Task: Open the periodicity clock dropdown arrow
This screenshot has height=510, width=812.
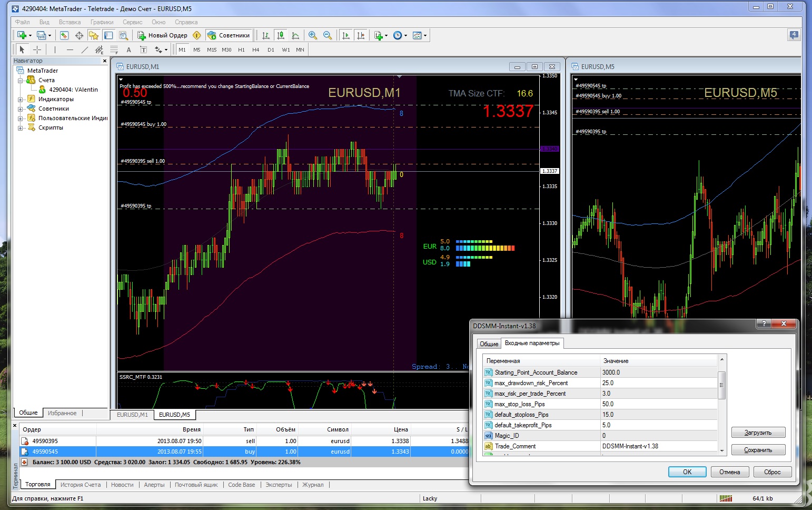Action: pyautogui.click(x=405, y=35)
